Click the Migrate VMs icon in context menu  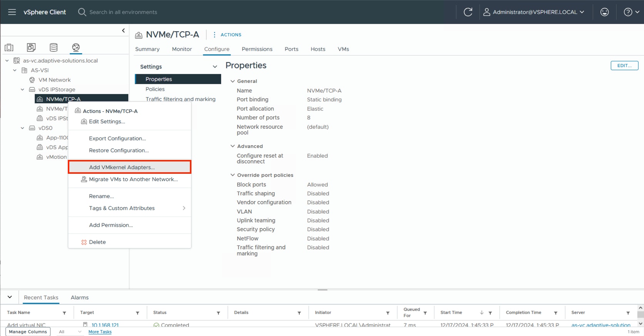(84, 179)
